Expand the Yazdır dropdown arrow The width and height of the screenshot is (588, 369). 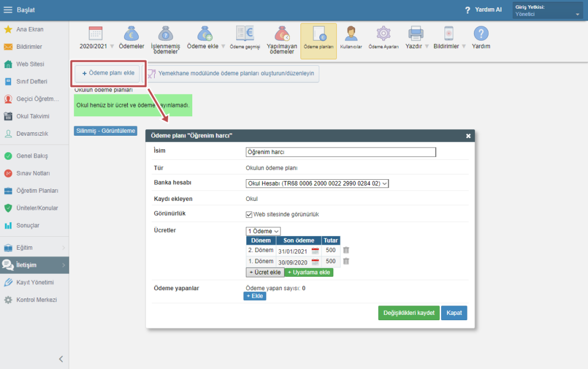coord(427,46)
